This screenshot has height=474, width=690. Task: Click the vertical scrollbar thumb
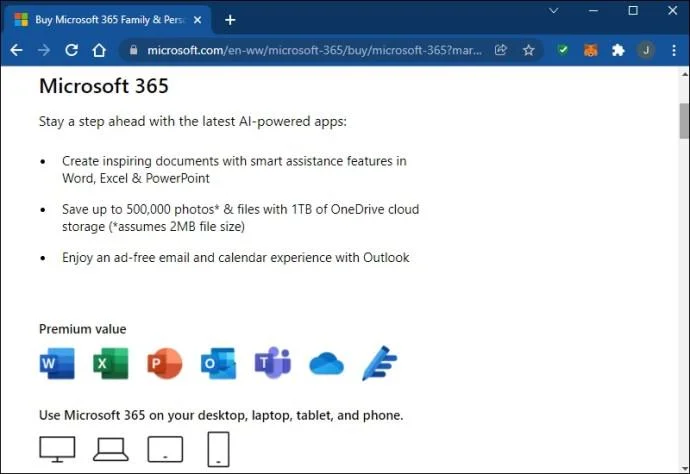click(x=684, y=121)
